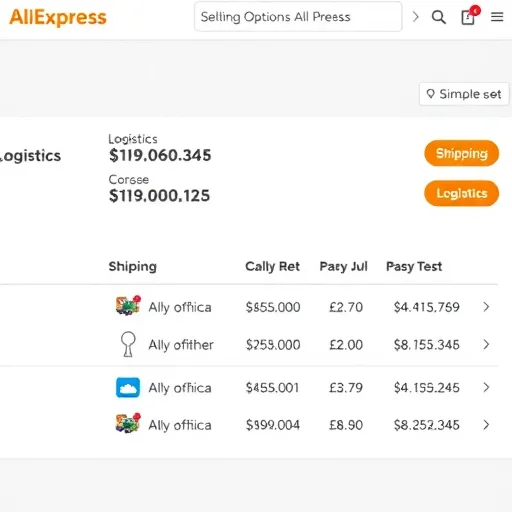Click the Simple set button

point(464,94)
